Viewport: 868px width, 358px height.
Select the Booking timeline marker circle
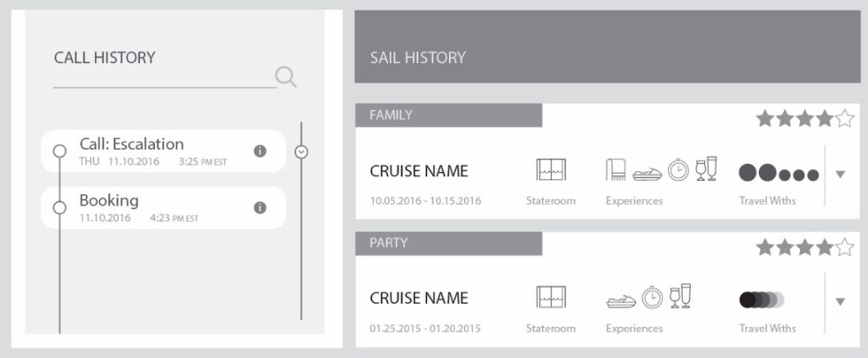click(59, 207)
